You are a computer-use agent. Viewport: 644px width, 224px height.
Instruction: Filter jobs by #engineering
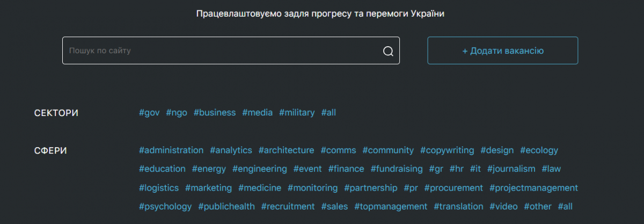[260, 169]
